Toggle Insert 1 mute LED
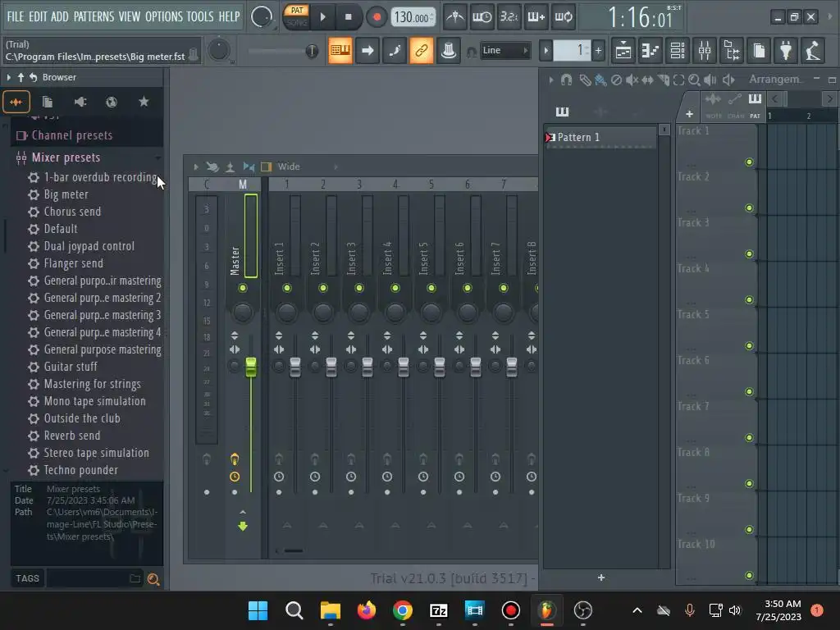The image size is (840, 630). [x=287, y=288]
